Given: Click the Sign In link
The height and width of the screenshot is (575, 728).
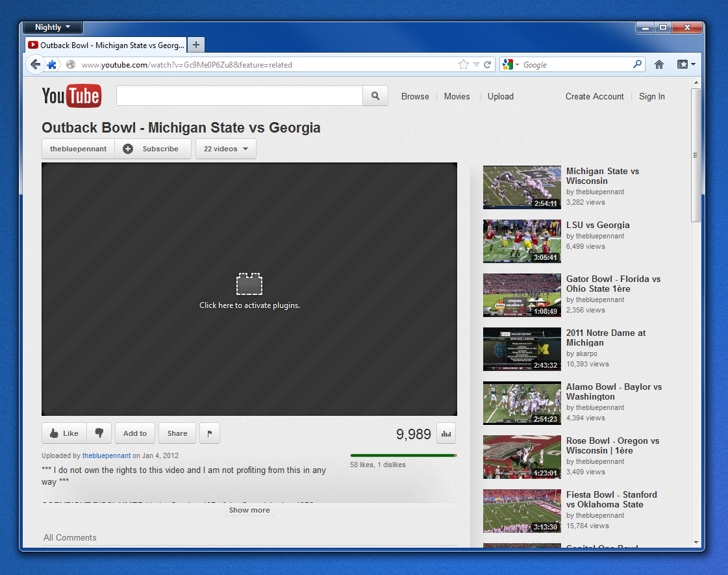Looking at the screenshot, I should tap(651, 96).
